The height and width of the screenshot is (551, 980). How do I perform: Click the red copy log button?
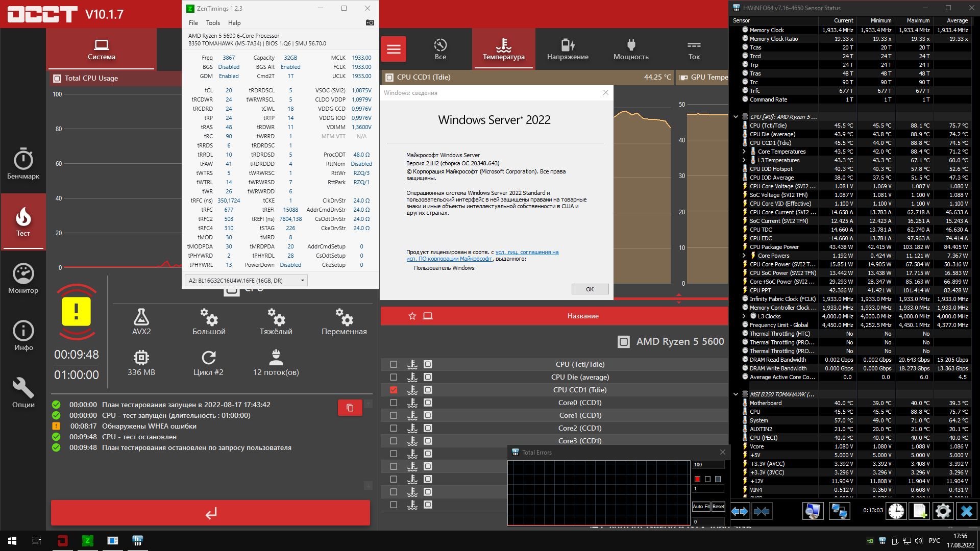pos(350,408)
